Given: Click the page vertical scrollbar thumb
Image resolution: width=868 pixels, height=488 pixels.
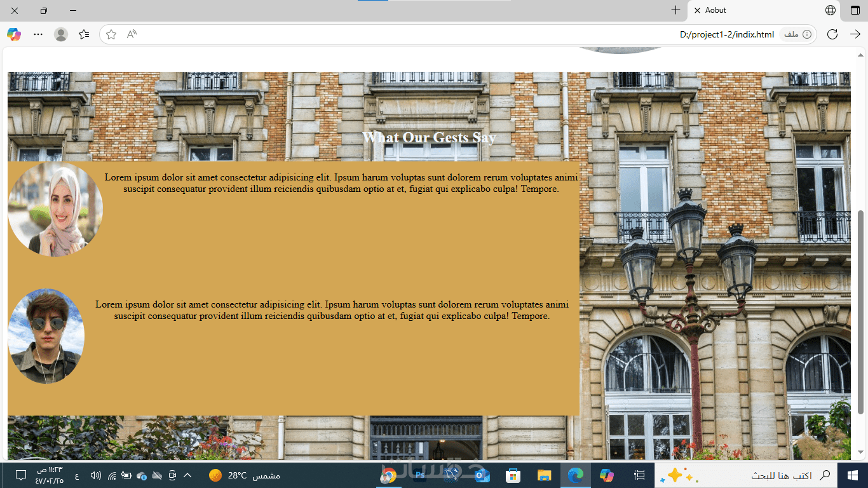Looking at the screenshot, I should [861, 312].
